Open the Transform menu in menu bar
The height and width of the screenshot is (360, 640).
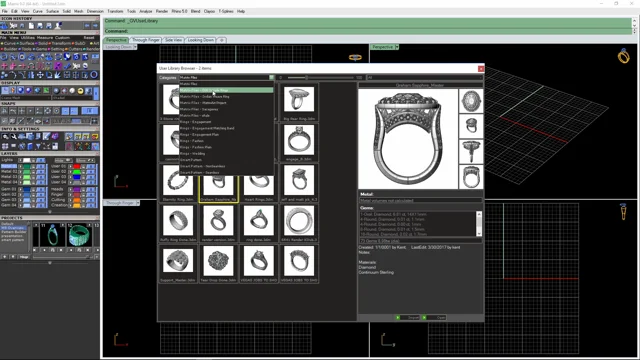115,11
